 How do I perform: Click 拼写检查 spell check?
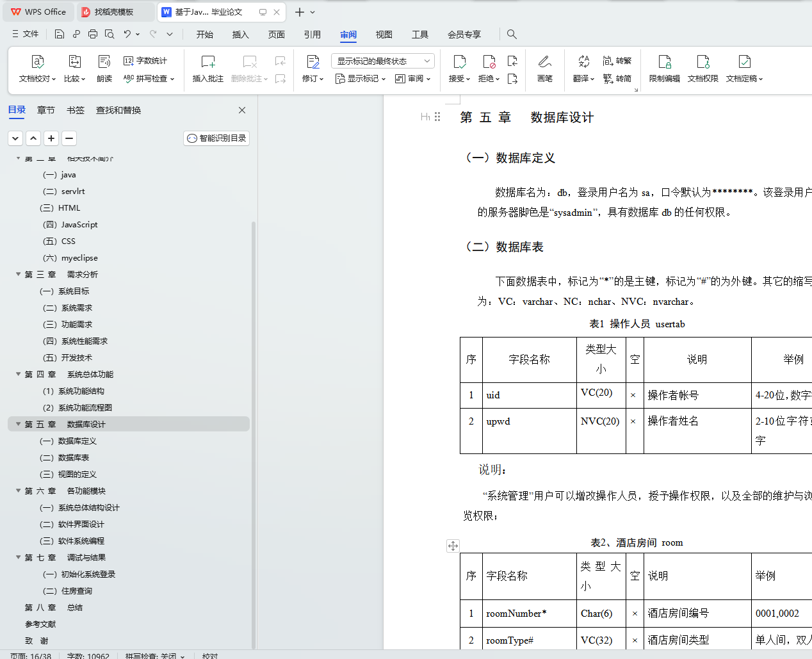149,79
